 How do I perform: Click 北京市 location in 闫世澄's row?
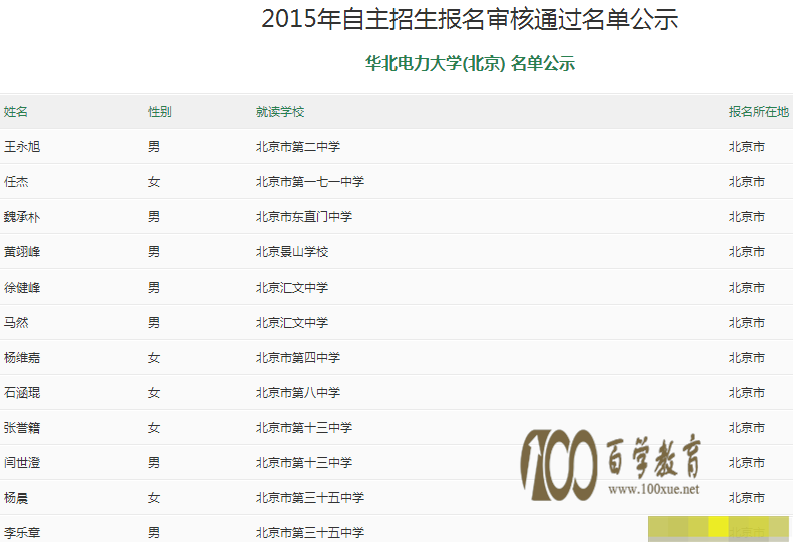click(x=746, y=463)
